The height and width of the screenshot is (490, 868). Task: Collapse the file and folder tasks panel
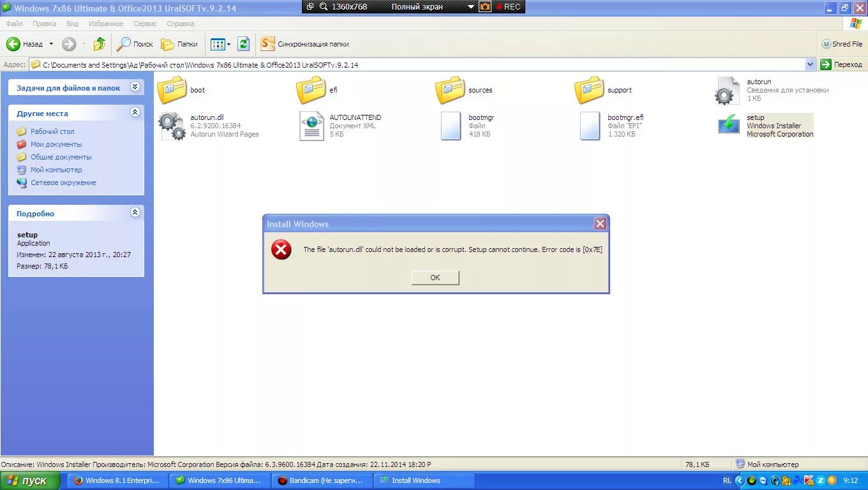[135, 87]
